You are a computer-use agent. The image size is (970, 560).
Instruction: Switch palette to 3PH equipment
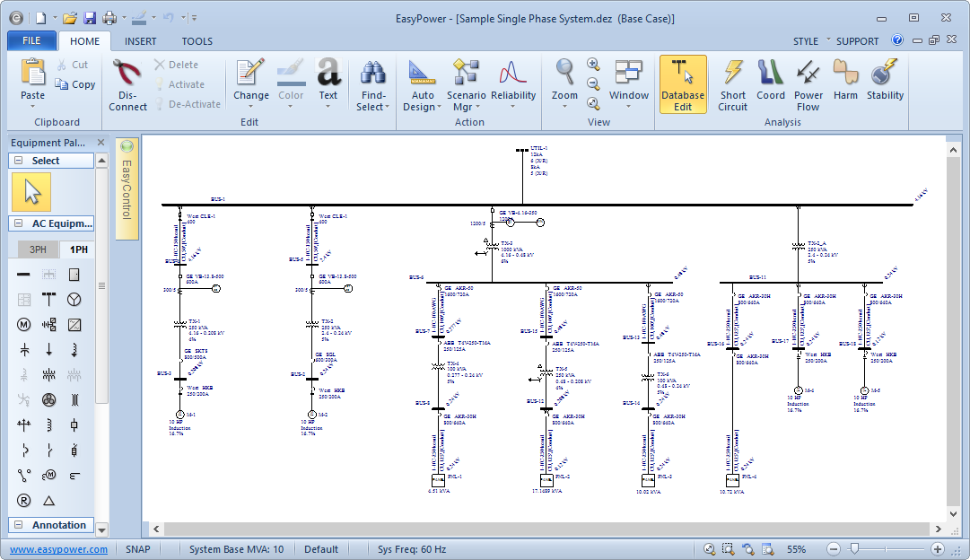[x=38, y=249]
